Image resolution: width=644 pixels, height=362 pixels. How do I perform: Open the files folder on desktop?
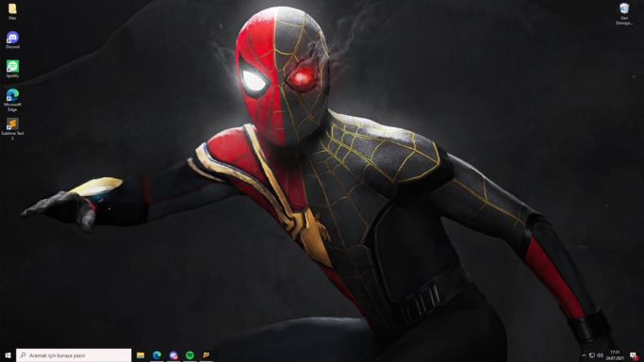coord(12,11)
